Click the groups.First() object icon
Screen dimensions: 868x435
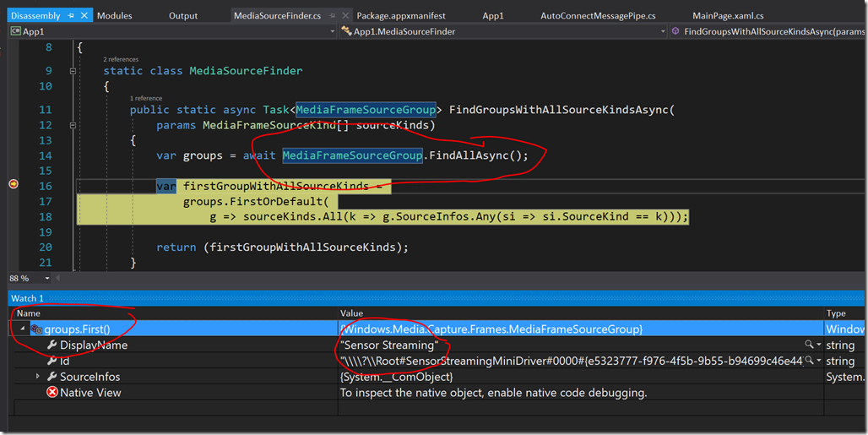[x=36, y=329]
